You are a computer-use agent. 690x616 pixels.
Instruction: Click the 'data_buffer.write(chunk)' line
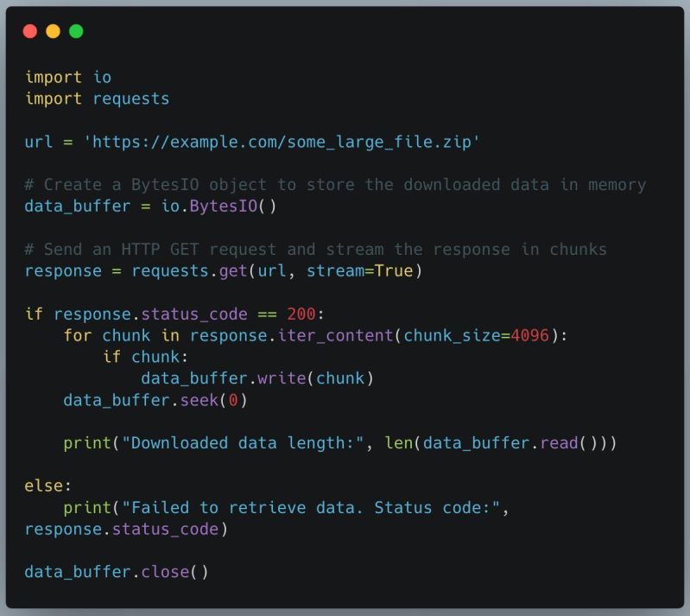(257, 378)
